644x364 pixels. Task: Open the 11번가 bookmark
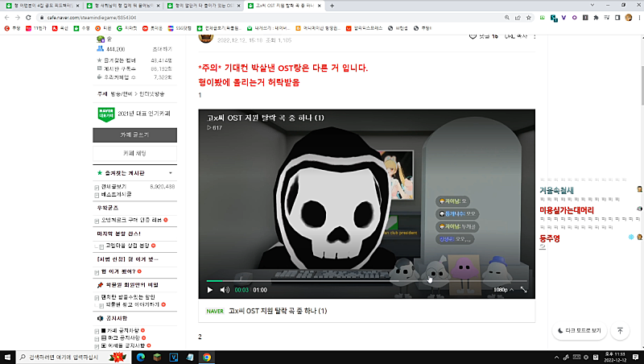(x=36, y=28)
